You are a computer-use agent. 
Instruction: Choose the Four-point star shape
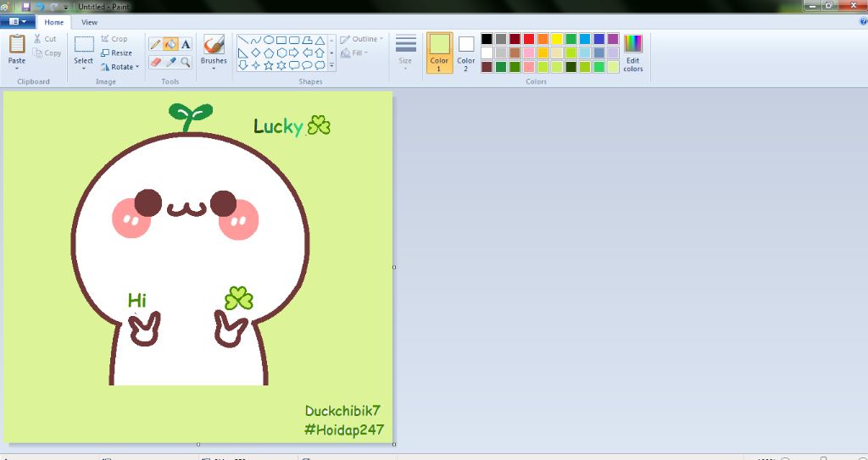tap(256, 65)
